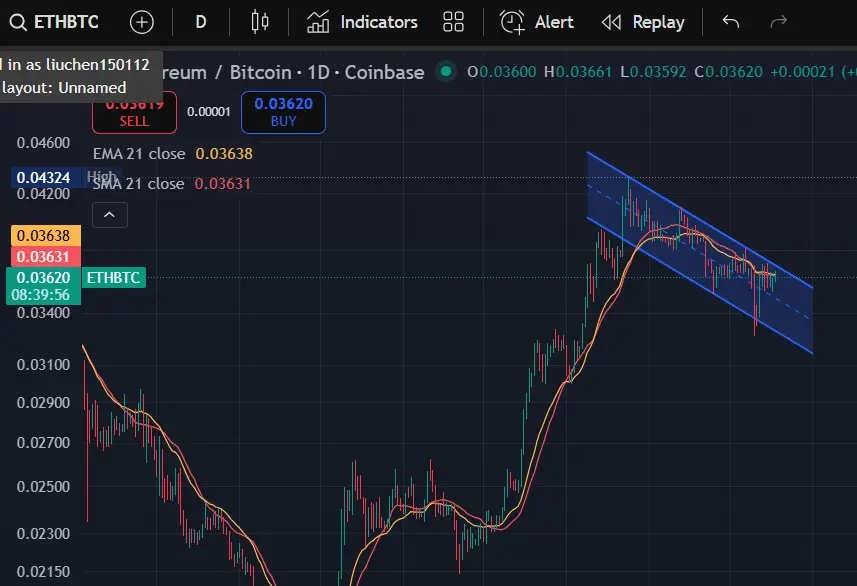Click the 08:39:56 bar countdown timer
The width and height of the screenshot is (857, 586).
coord(40,295)
